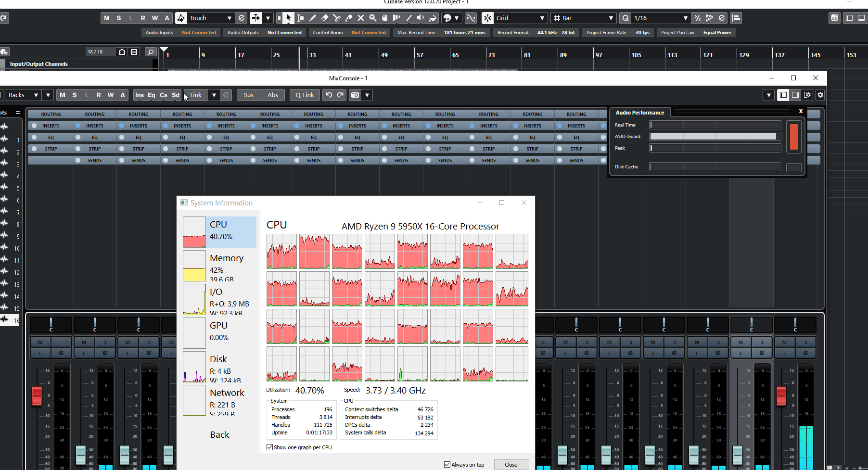Open the Racks selector dropdown
This screenshot has width=868, height=470.
(23, 95)
